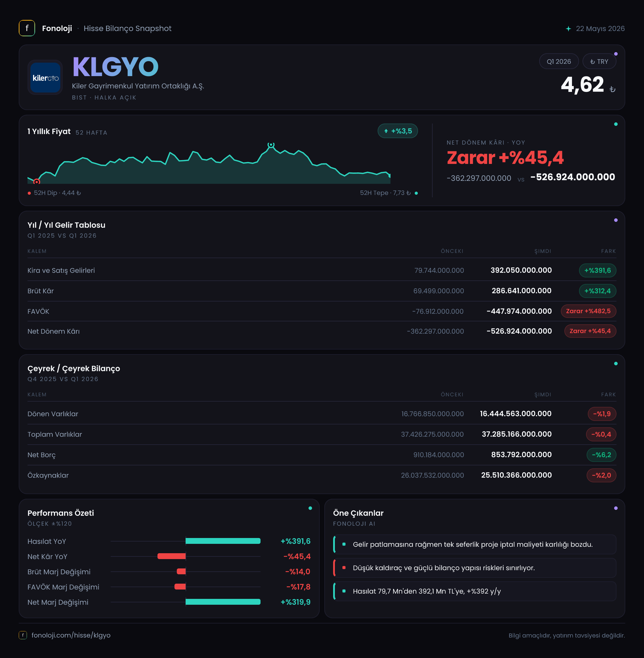Viewport: 644px width, 658px height.
Task: Click the -%17,8 FAVÖK Marj value
Action: coord(298,587)
